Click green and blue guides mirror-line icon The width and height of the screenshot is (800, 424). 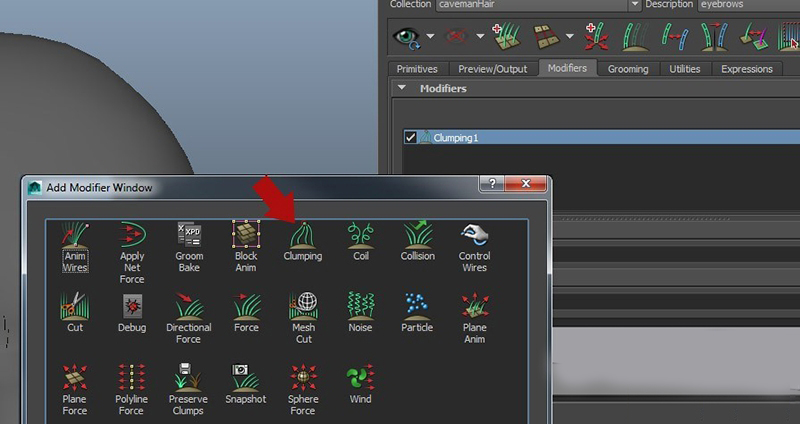714,36
